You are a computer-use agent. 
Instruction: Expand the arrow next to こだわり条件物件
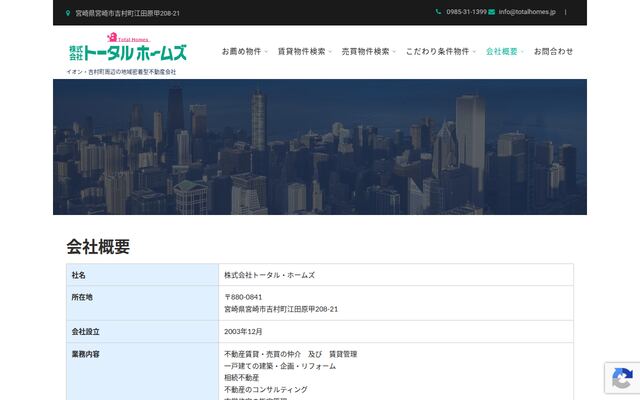(474, 52)
